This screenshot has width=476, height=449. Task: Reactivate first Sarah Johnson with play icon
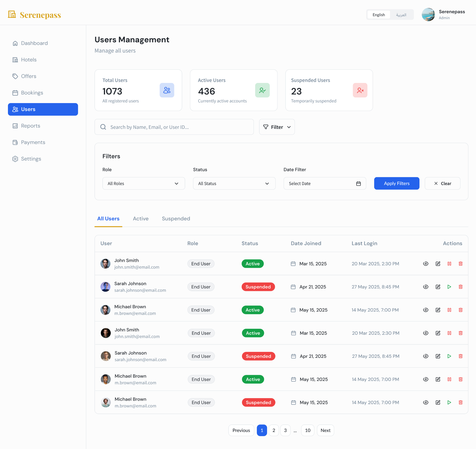coord(449,287)
